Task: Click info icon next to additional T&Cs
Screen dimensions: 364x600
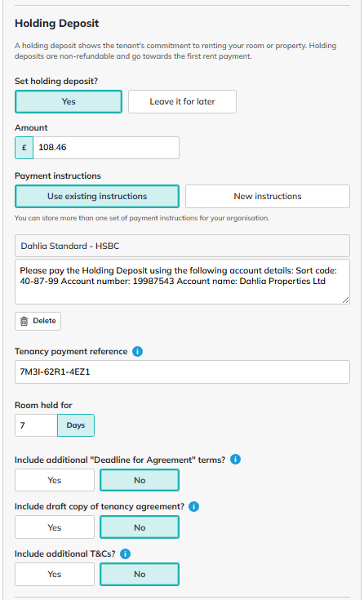Action: [125, 553]
